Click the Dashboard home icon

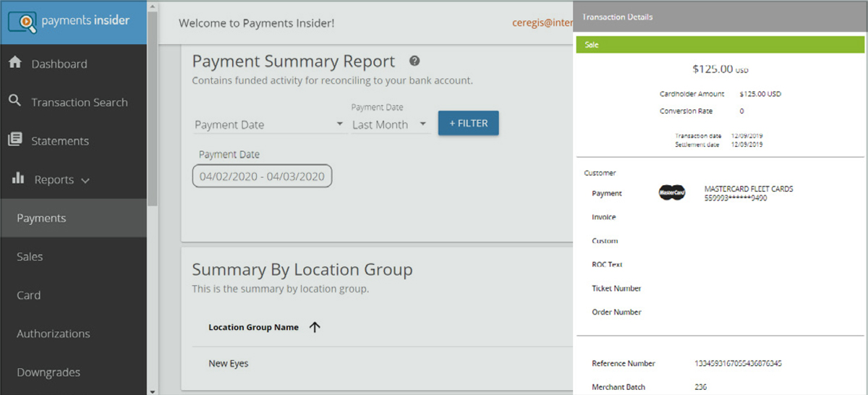[15, 63]
